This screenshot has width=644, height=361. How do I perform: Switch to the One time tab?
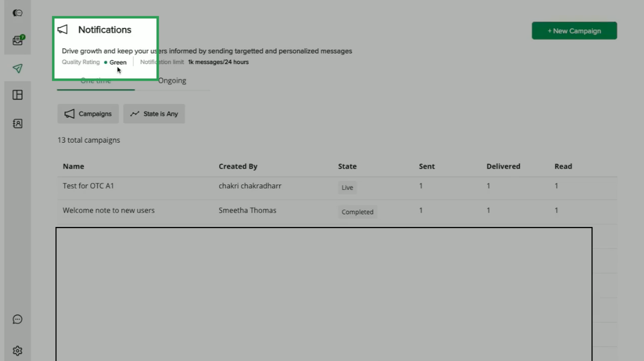click(x=95, y=81)
